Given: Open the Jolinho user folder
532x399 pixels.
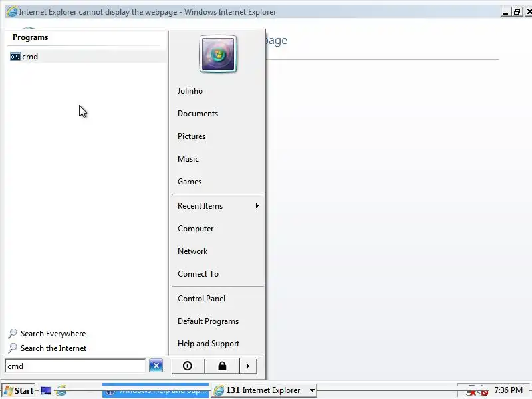Looking at the screenshot, I should pos(190,91).
